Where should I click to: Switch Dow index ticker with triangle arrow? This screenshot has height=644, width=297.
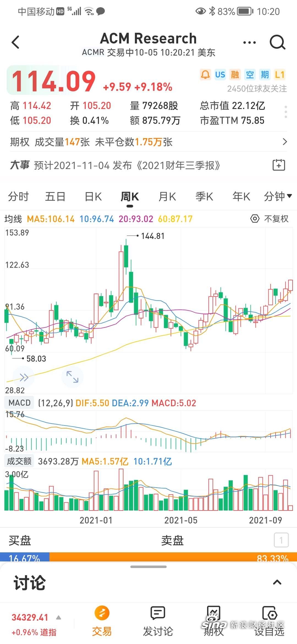coord(59,618)
